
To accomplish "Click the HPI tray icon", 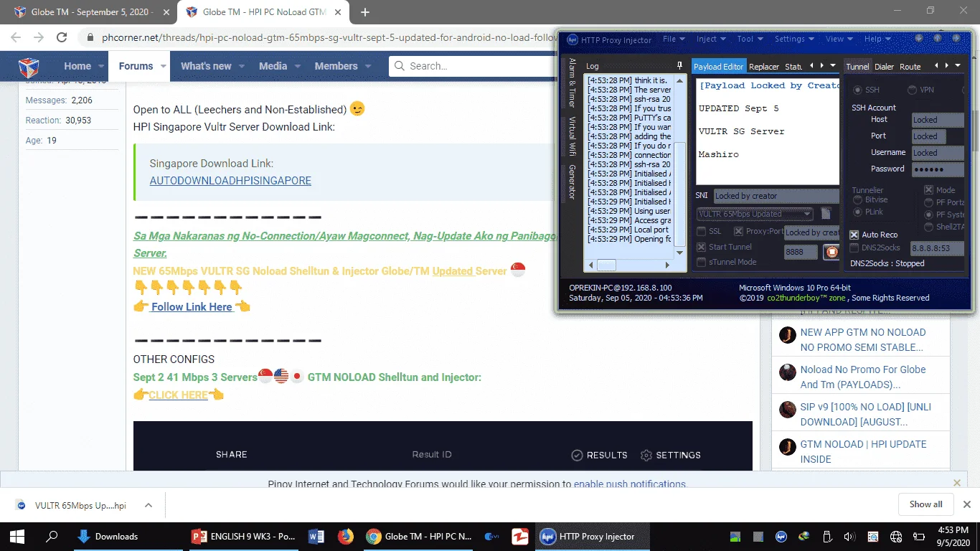I will tap(781, 536).
